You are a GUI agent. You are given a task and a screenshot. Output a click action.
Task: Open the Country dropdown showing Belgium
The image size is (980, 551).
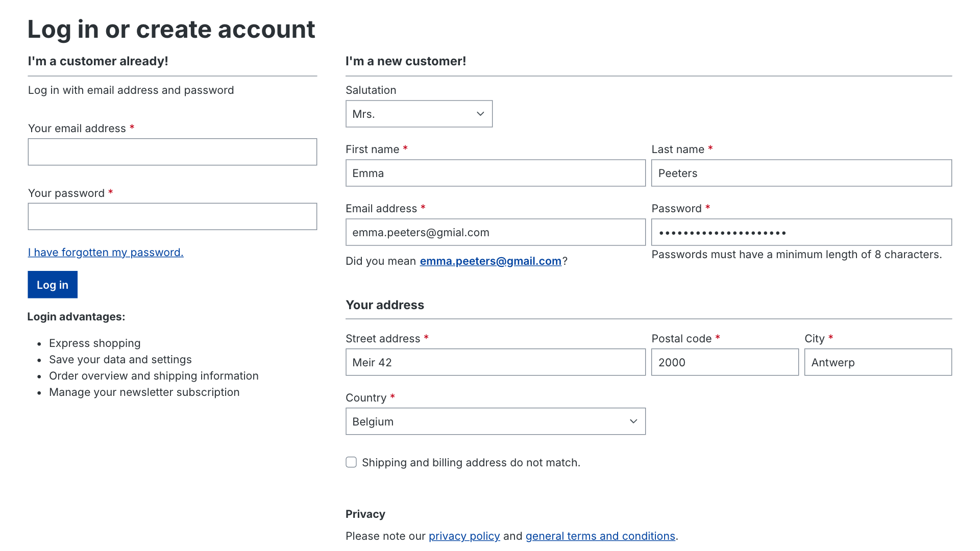[x=495, y=421]
